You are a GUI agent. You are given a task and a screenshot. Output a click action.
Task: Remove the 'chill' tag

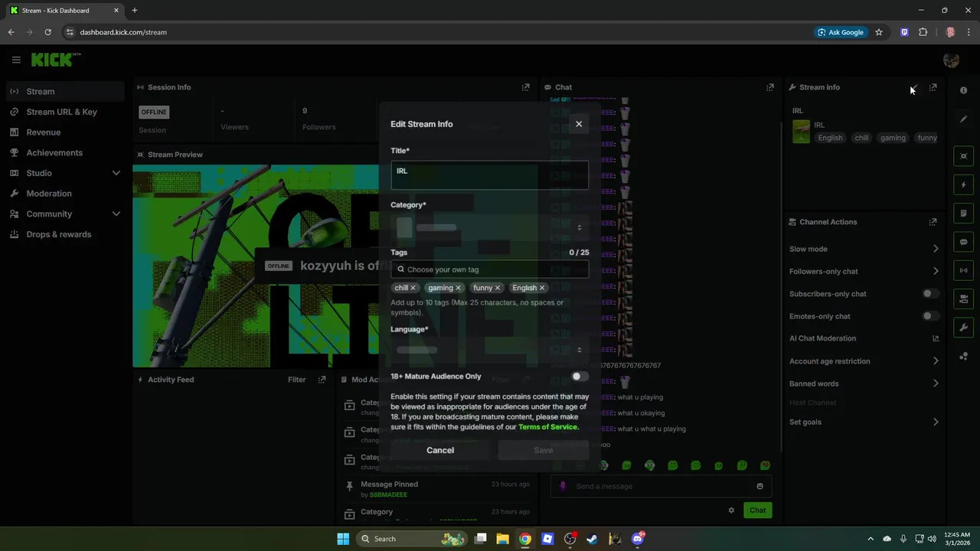pos(413,288)
